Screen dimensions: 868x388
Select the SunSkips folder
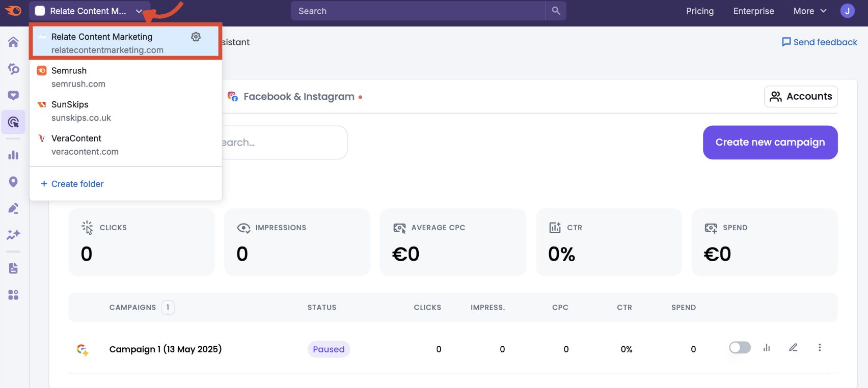126,111
